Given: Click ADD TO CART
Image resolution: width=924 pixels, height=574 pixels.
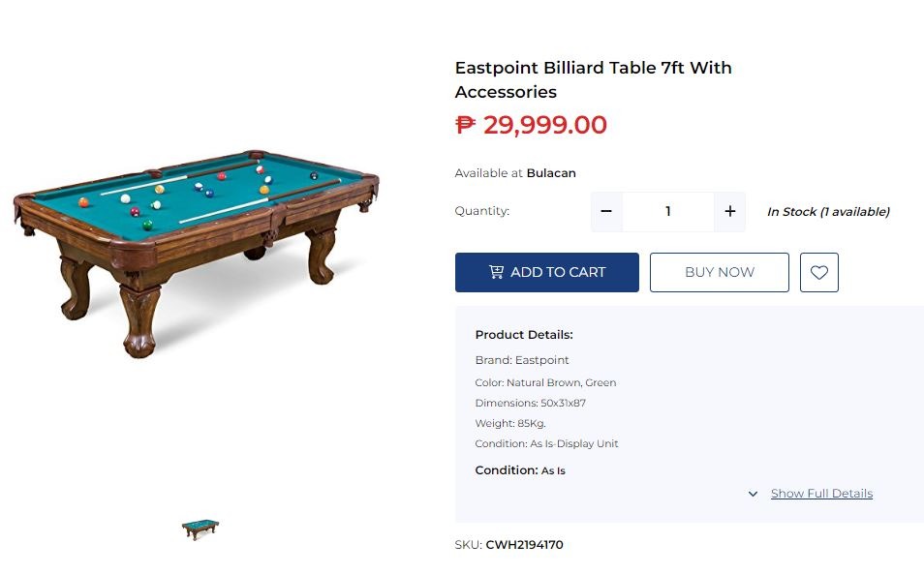Looking at the screenshot, I should pos(546,272).
